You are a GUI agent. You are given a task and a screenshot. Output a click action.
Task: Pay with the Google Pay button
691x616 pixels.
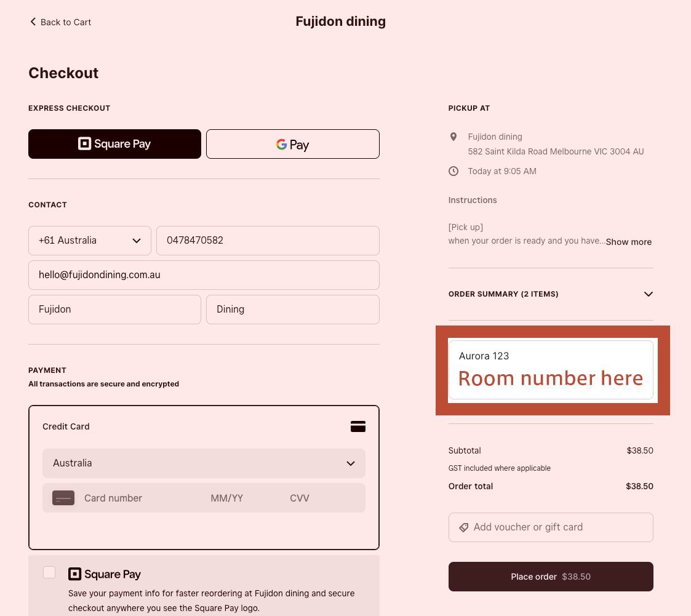292,144
